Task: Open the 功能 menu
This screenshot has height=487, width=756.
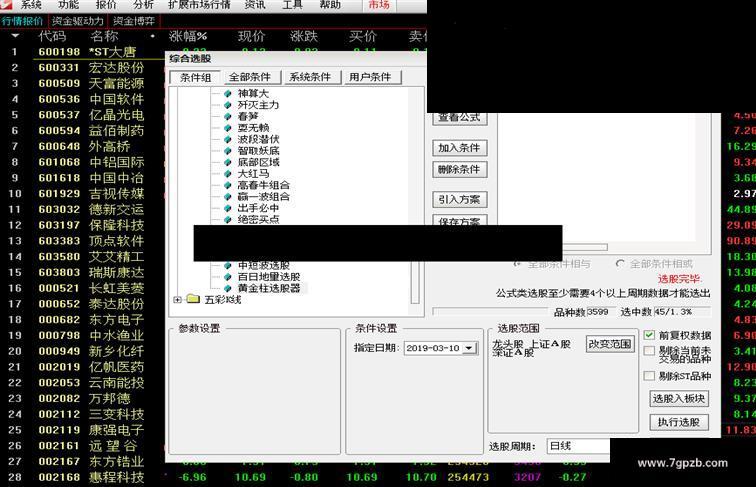Action: pyautogui.click(x=68, y=5)
